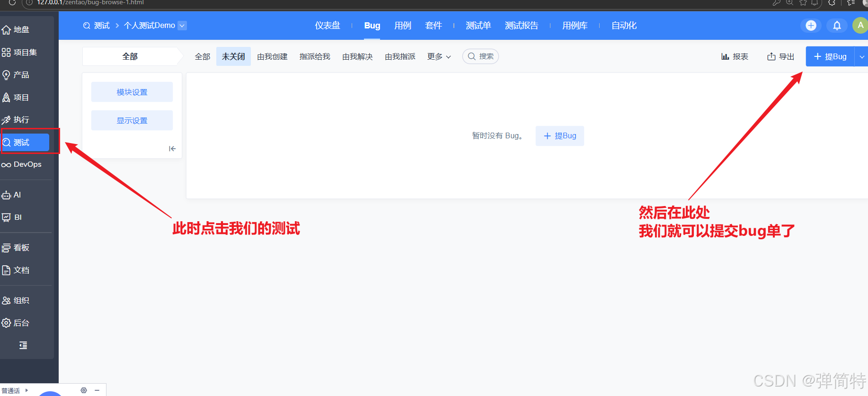
Task: Switch to the 测试报告 tab
Action: (x=522, y=26)
